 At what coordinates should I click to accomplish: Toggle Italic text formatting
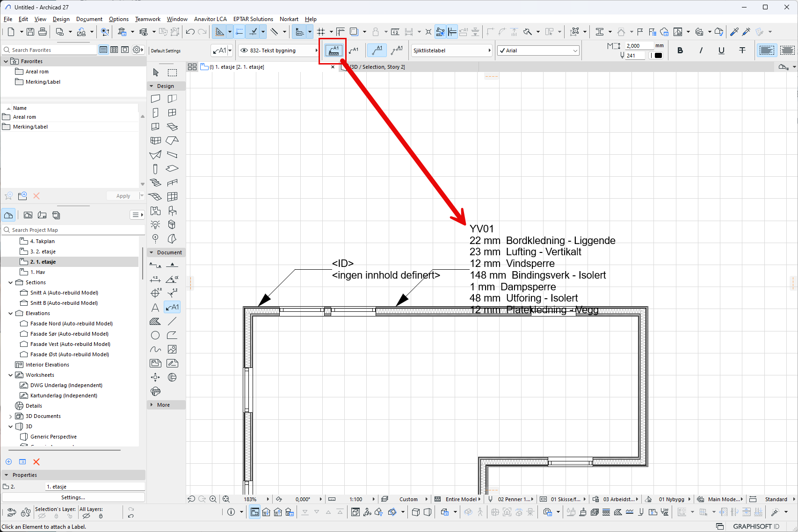(x=701, y=50)
